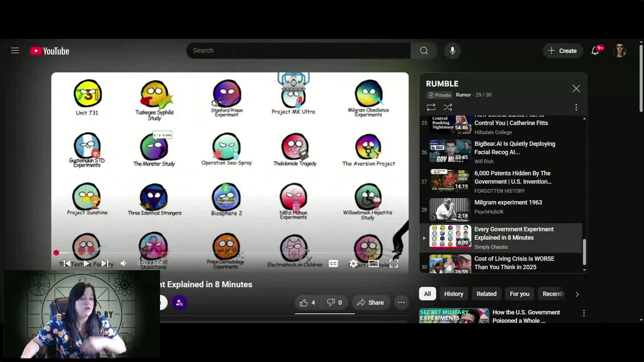Focus the Search input field
Screen dimensions: 644x362
tap(298, 50)
